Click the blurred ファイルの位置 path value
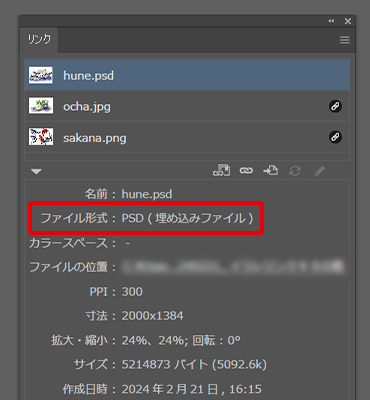This screenshot has height=400, width=370. 233,267
